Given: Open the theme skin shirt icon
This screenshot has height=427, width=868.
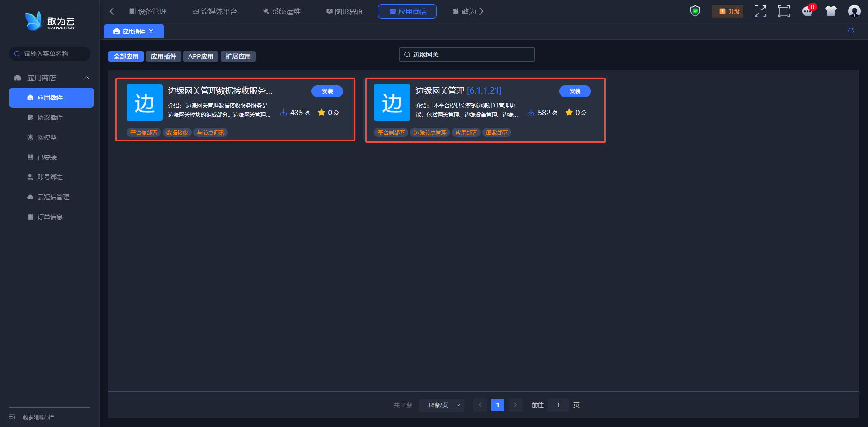Looking at the screenshot, I should [831, 11].
